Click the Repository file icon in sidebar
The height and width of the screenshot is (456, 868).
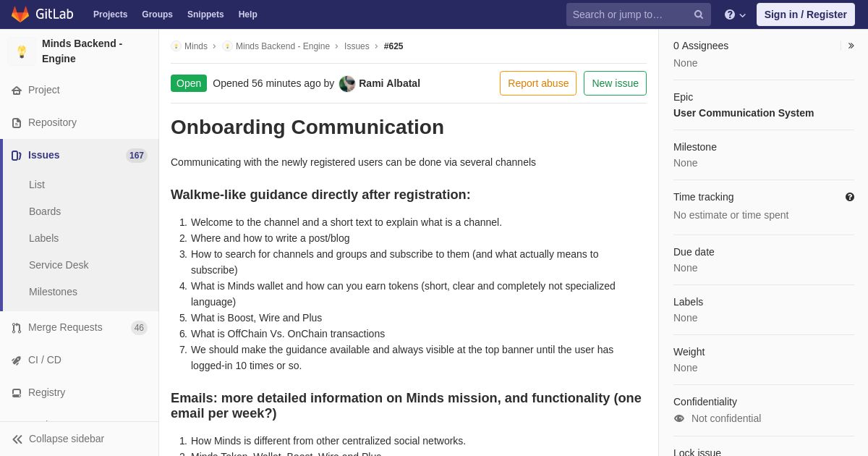click(x=17, y=123)
